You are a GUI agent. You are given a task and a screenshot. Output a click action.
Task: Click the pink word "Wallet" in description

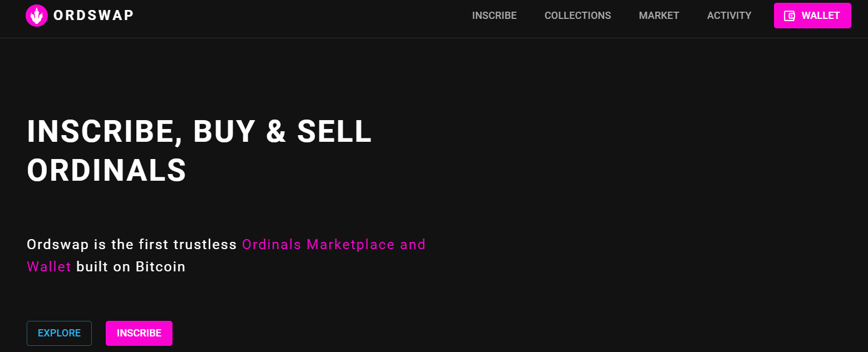(49, 266)
